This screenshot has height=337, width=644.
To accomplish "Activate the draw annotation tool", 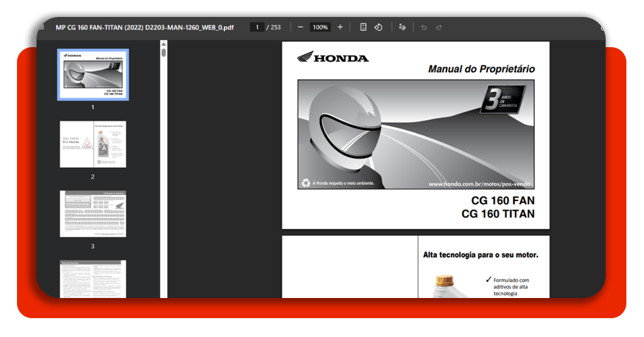I will 402,27.
